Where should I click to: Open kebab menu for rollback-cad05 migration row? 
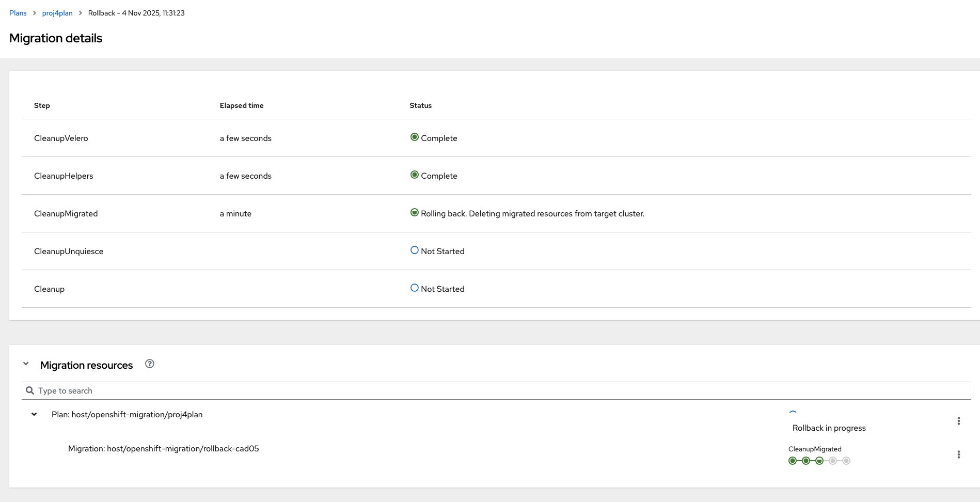pyautogui.click(x=958, y=454)
